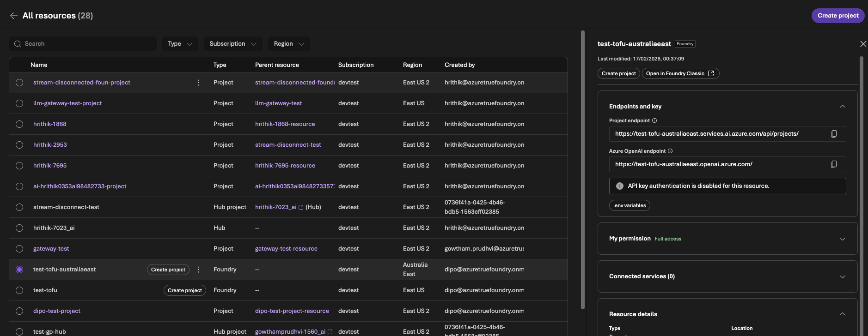Image resolution: width=868 pixels, height=336 pixels.
Task: Select hrithik-7023_ai radio button
Action: point(19,228)
